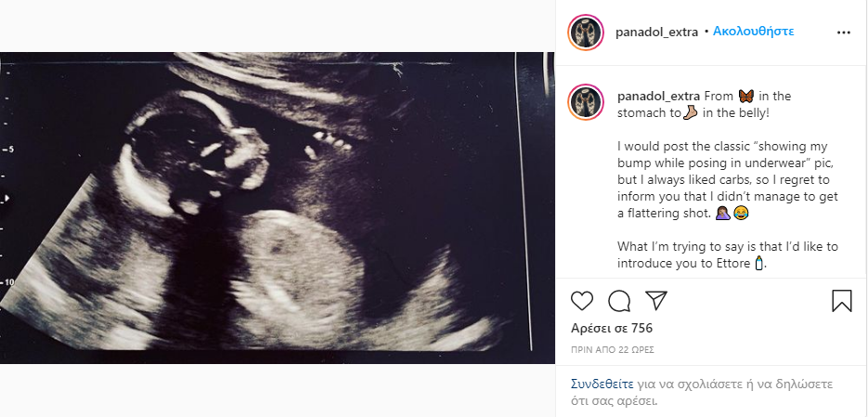Click the butterfly emoji in the caption
This screenshot has height=417, width=868.
(745, 97)
